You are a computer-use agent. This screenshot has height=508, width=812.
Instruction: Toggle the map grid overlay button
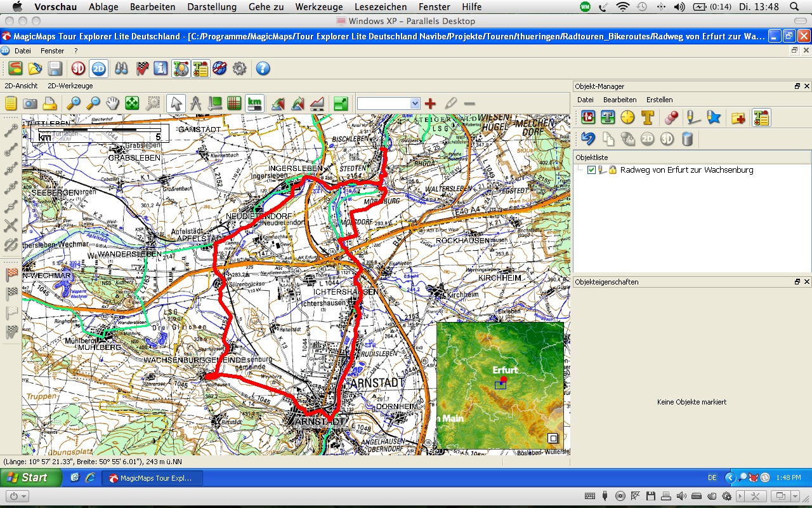235,104
